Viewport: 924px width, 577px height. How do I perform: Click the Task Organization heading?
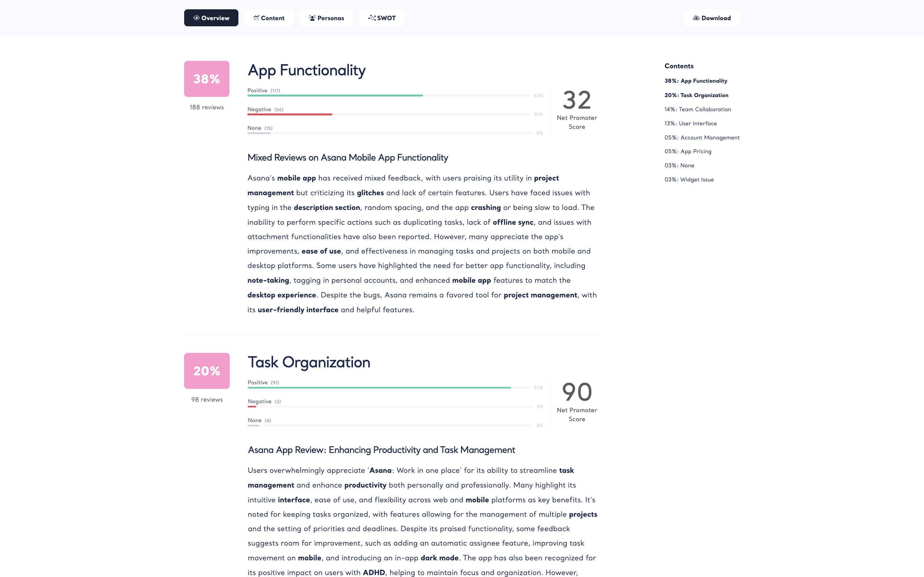(x=309, y=362)
